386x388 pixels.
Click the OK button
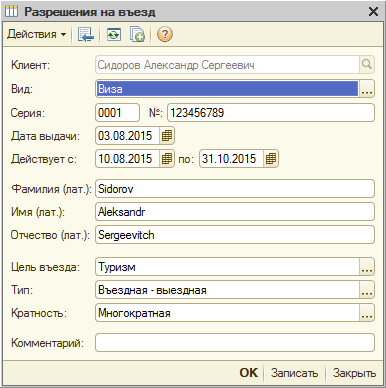click(x=249, y=373)
